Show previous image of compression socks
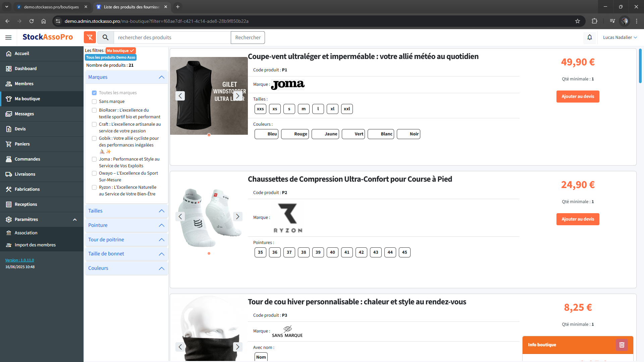The width and height of the screenshot is (644, 362). [x=180, y=217]
